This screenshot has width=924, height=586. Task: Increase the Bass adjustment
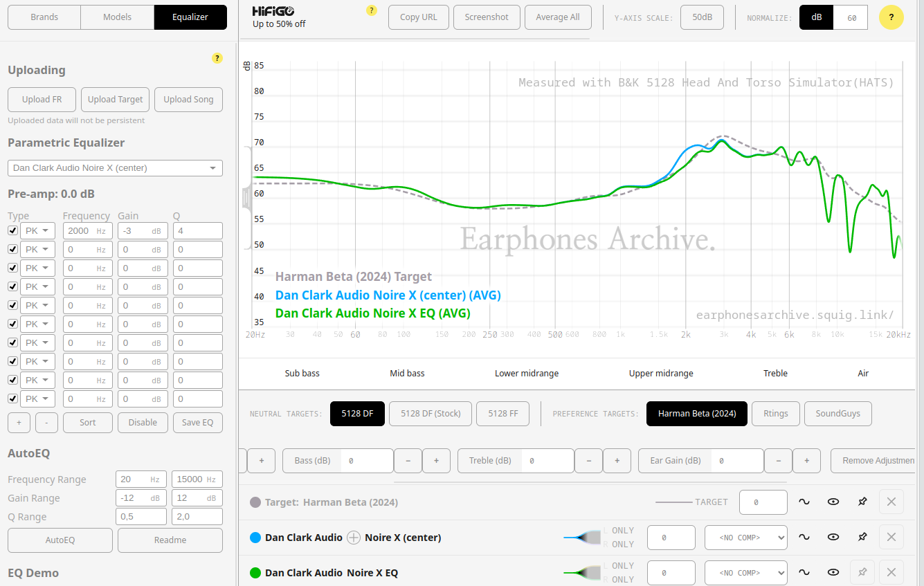[436, 461]
